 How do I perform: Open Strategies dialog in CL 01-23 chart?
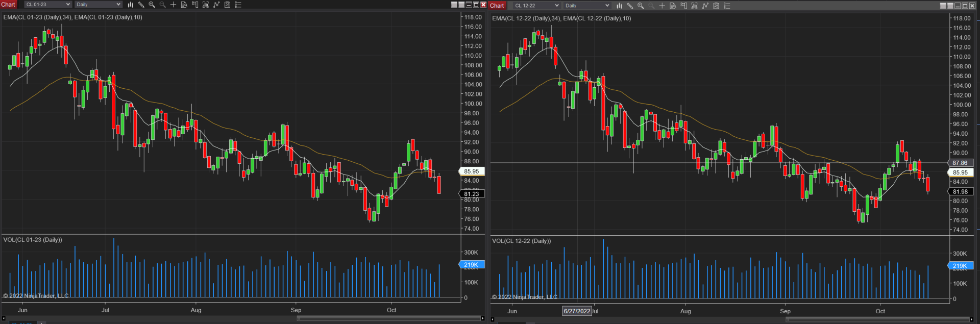point(227,5)
